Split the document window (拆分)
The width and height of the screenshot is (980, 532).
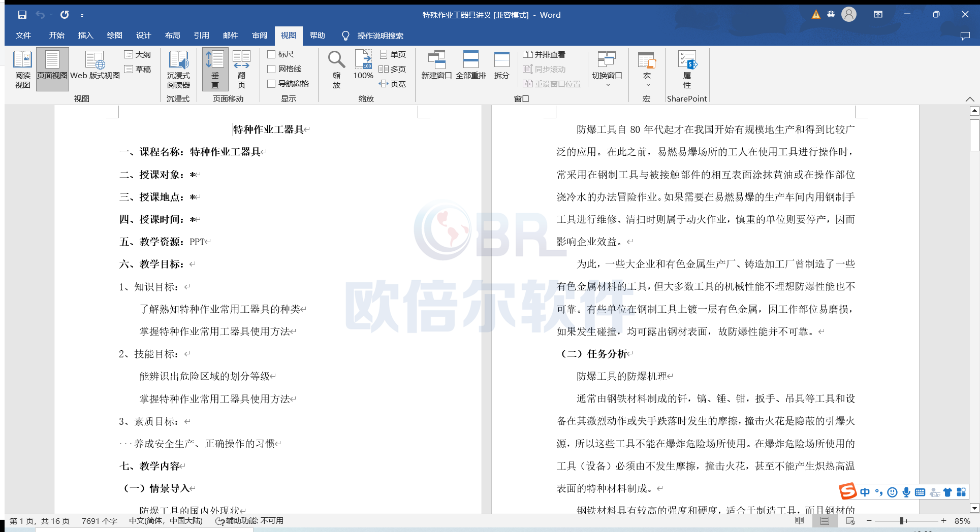(x=501, y=65)
